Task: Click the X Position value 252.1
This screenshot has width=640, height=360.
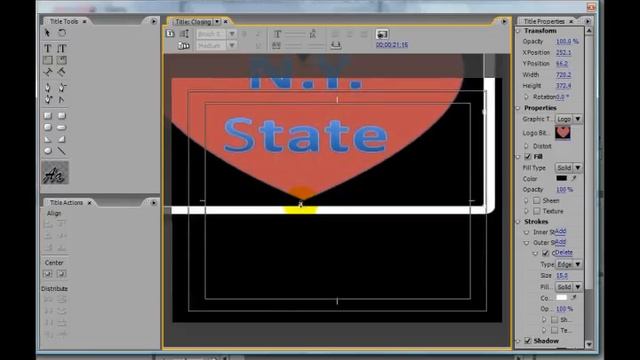Action: pos(564,53)
